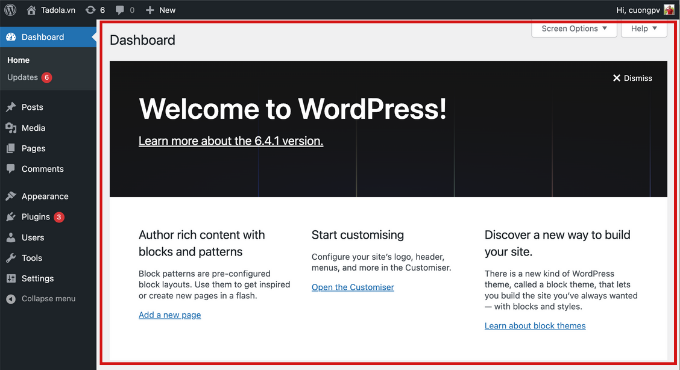
Task: Click the Hi, cuongpv greeting
Action: pyautogui.click(x=638, y=10)
